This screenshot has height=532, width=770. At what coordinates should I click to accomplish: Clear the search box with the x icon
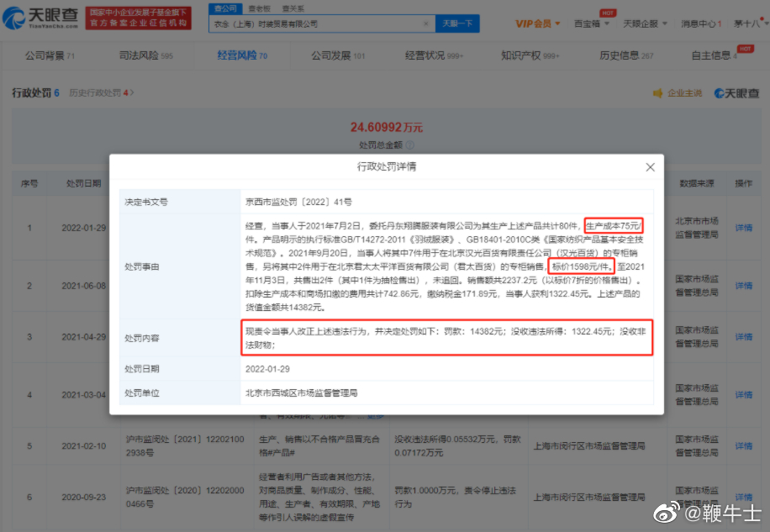[x=425, y=24]
